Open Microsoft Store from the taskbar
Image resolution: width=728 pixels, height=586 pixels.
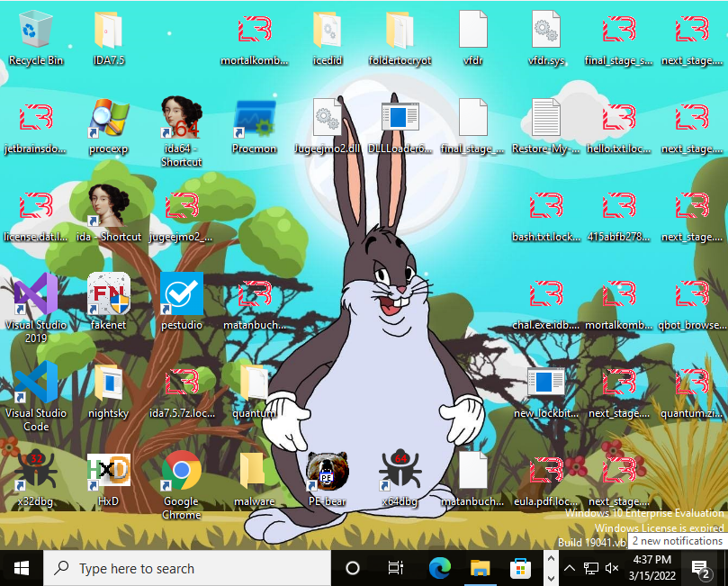coord(520,568)
